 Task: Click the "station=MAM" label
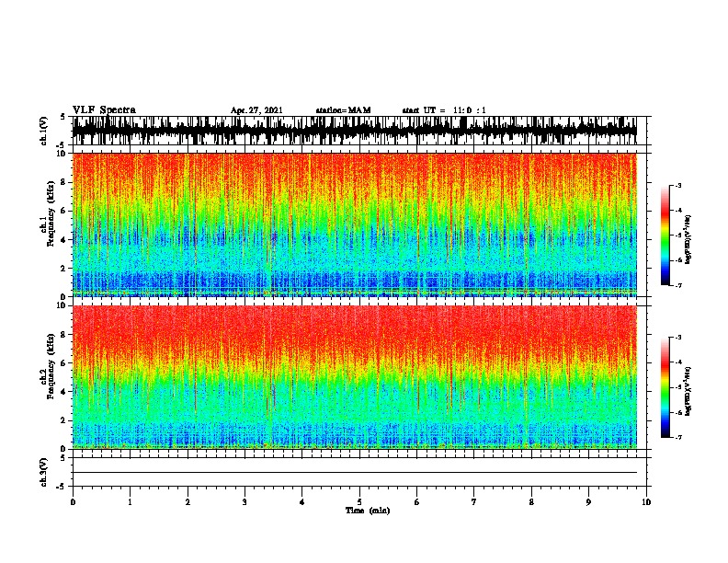pyautogui.click(x=343, y=110)
